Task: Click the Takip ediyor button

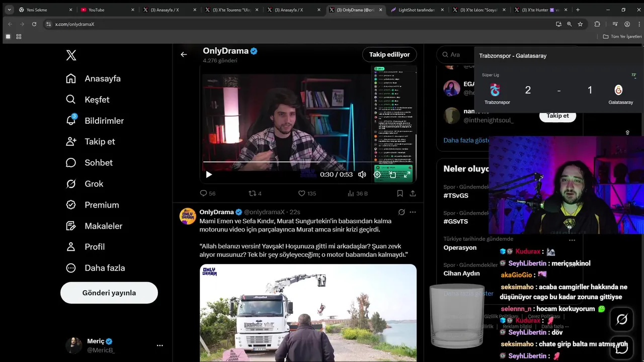Action: tap(389, 54)
